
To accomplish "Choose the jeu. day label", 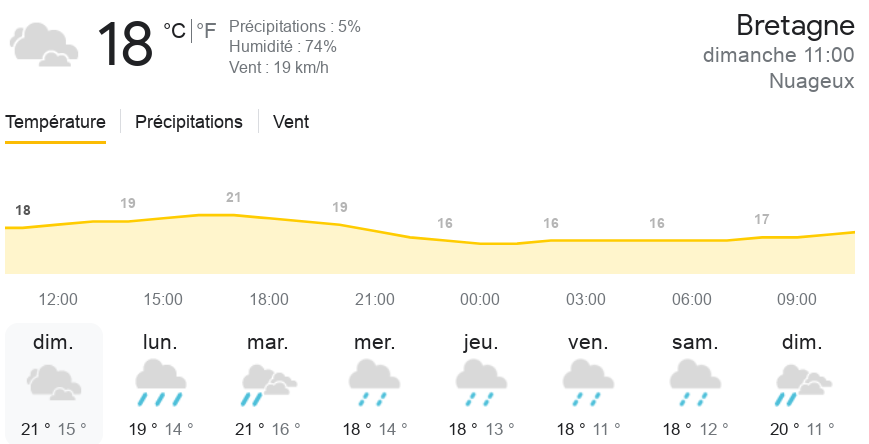I will pyautogui.click(x=480, y=343).
